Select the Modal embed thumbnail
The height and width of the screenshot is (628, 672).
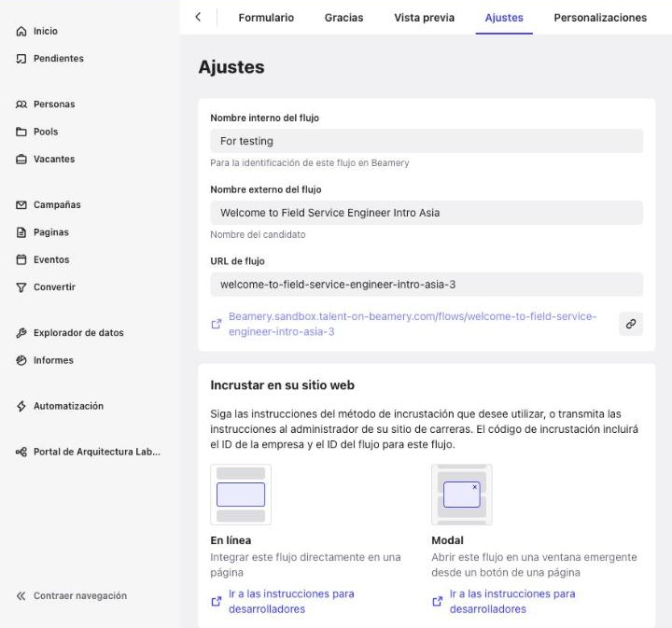click(462, 495)
